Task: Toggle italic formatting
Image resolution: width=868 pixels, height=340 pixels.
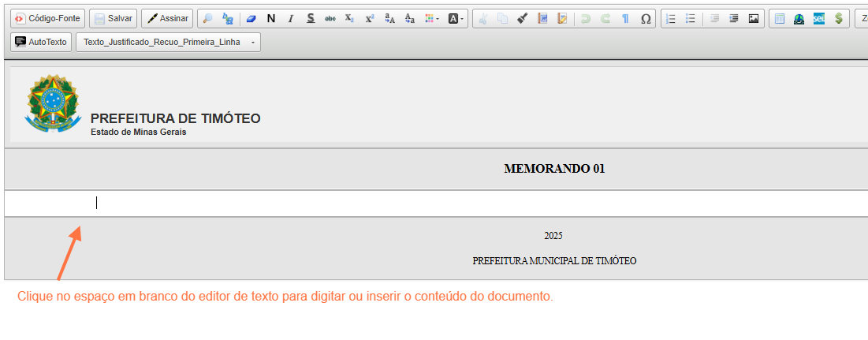Action: [x=291, y=18]
